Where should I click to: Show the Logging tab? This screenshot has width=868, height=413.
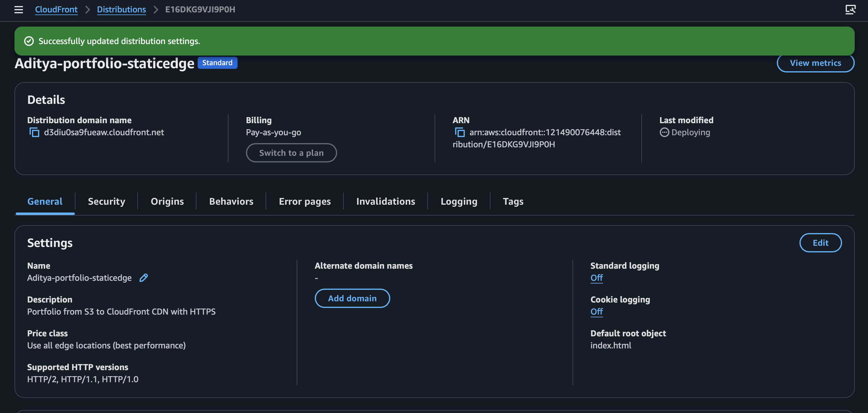pyautogui.click(x=459, y=201)
